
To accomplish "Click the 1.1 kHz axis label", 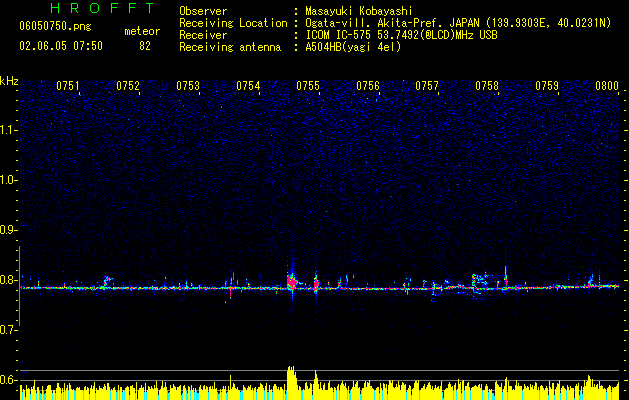I will coord(9,130).
